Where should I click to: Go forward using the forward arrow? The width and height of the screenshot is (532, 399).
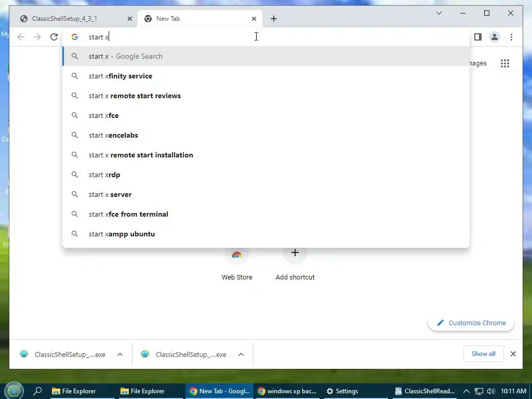37,37
